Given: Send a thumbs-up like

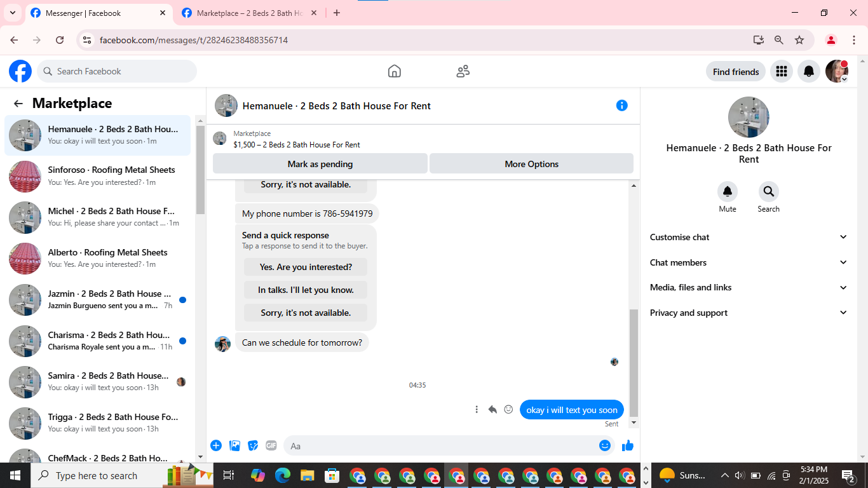Looking at the screenshot, I should [x=628, y=445].
